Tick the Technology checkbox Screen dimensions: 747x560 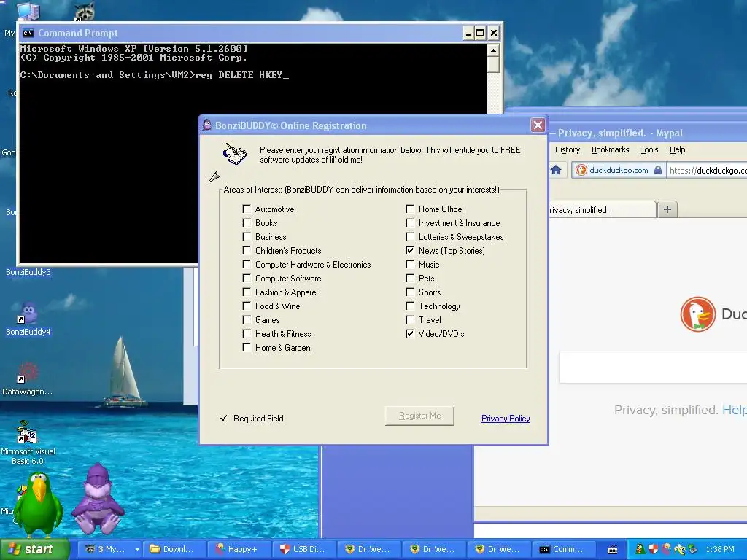point(410,306)
